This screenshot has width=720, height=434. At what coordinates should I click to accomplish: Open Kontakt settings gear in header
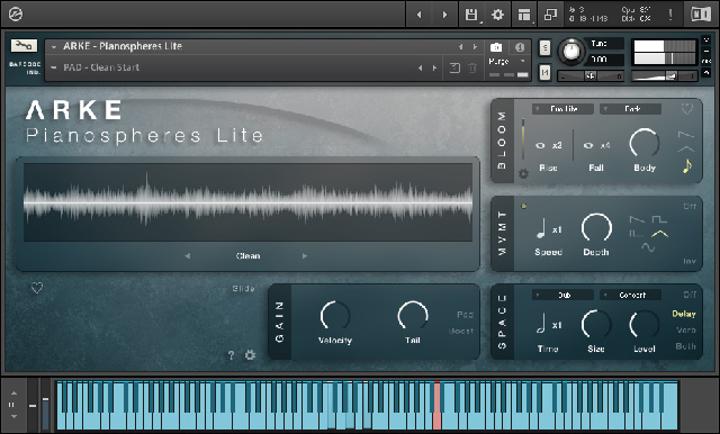pos(498,15)
